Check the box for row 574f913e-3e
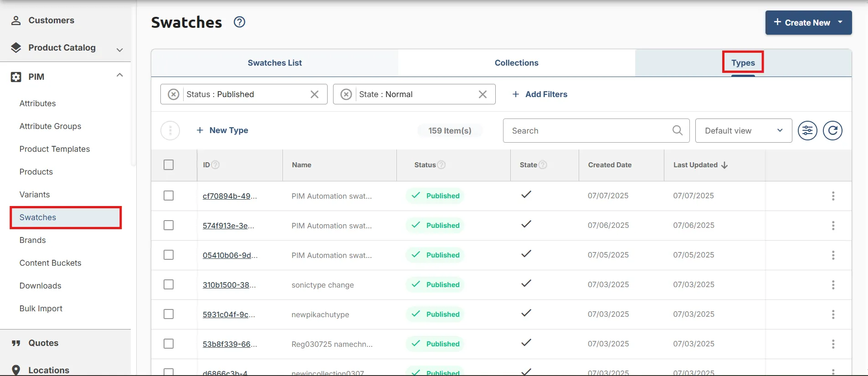 pos(169,225)
